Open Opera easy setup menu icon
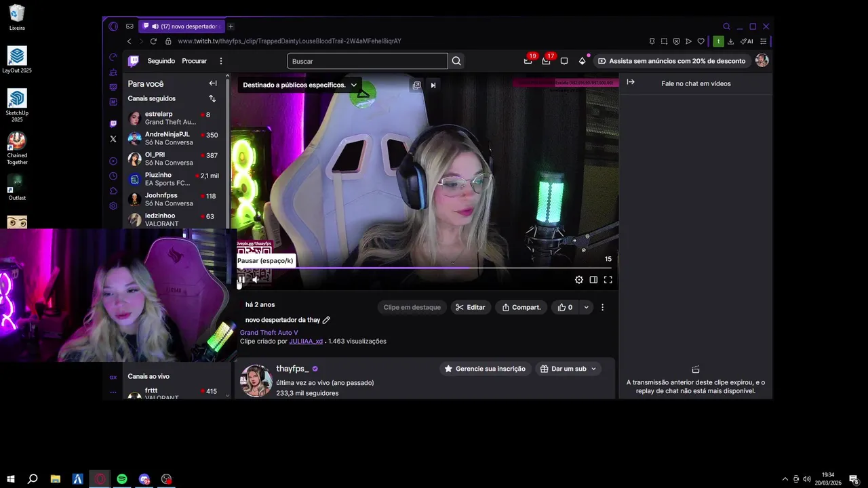The height and width of the screenshot is (488, 868). 763,41
